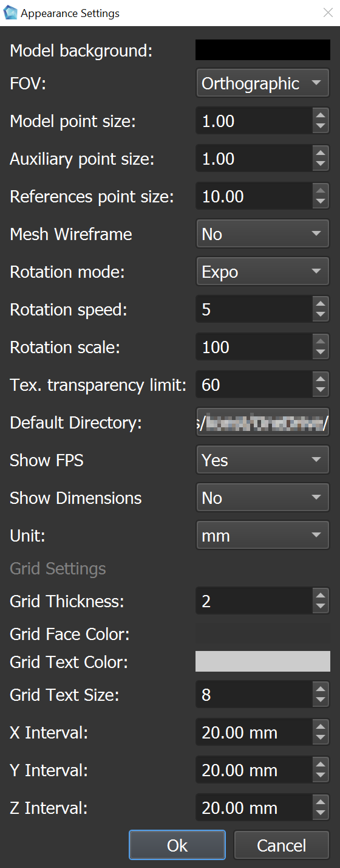340x868 pixels.
Task: Click the Rotation speed value field
Action: 254,310
